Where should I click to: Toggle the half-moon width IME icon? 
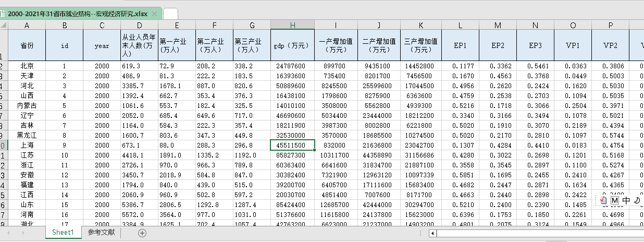637,200
